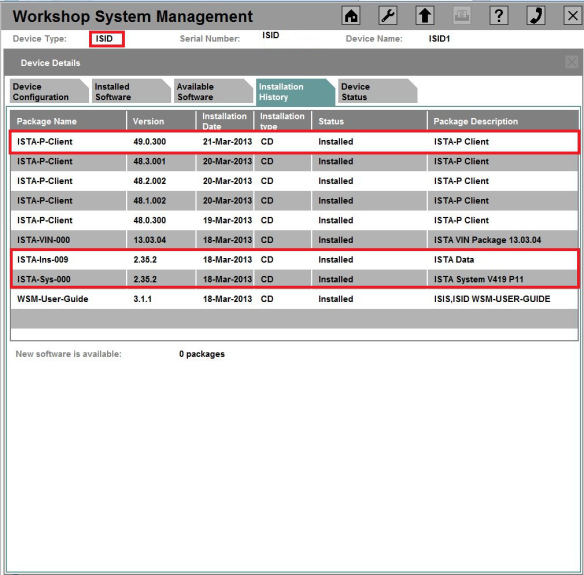Click the ISID Device Type value
584x575 pixels.
click(104, 39)
